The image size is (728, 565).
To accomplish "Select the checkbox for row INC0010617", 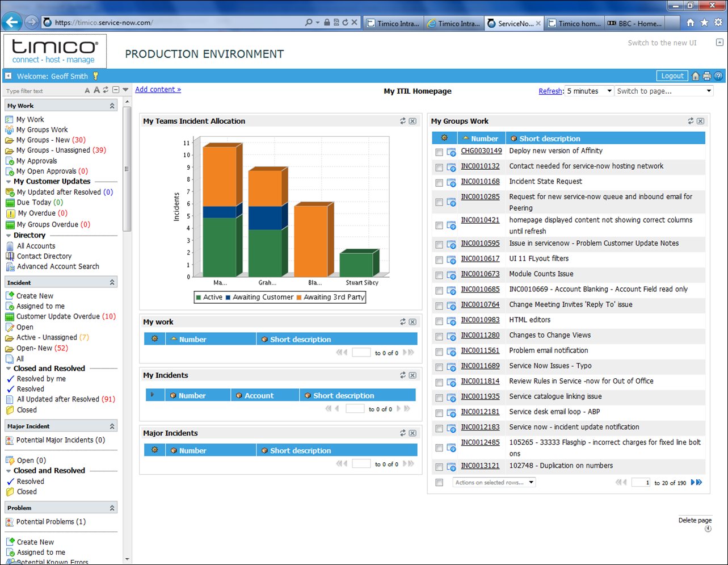I will point(439,261).
